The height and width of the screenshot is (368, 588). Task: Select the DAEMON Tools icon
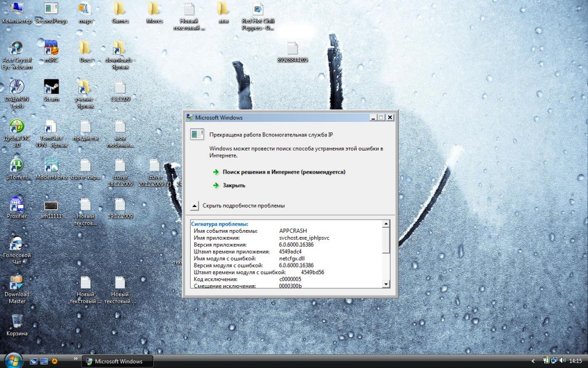(x=17, y=94)
